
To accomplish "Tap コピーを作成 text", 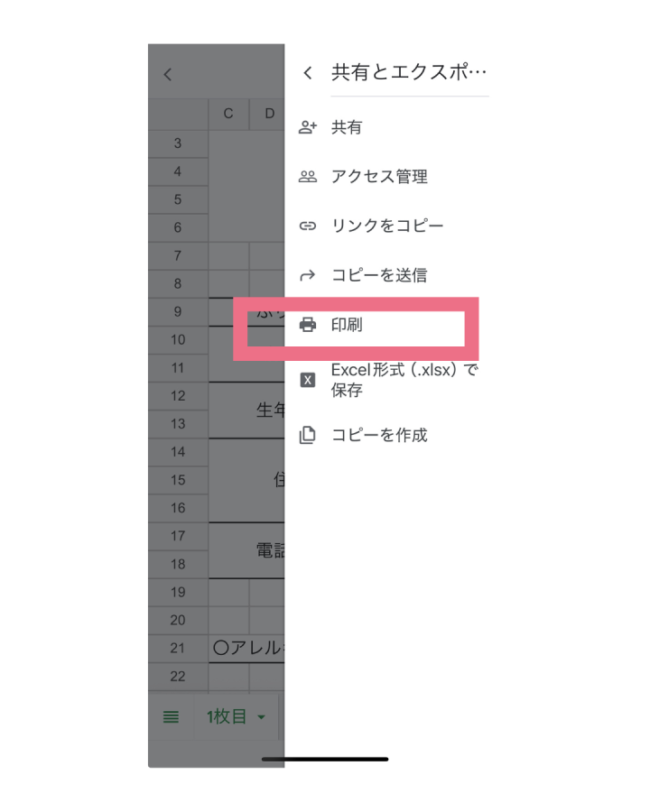I will click(379, 436).
